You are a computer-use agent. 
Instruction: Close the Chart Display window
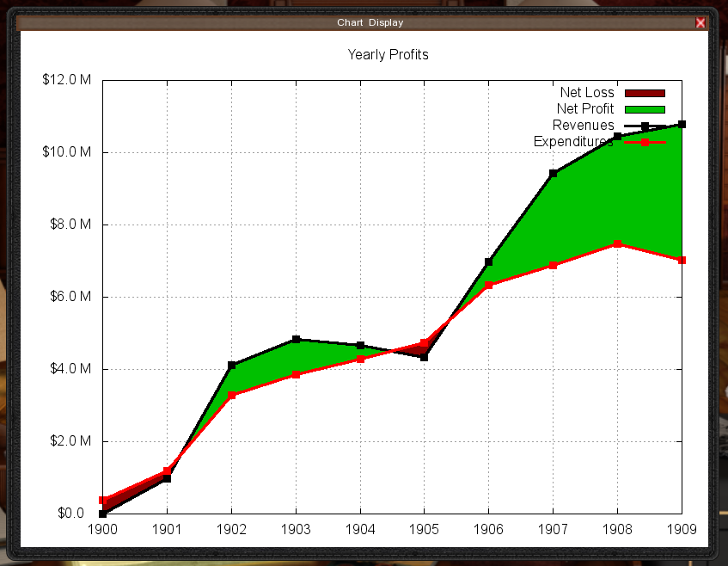pos(700,23)
